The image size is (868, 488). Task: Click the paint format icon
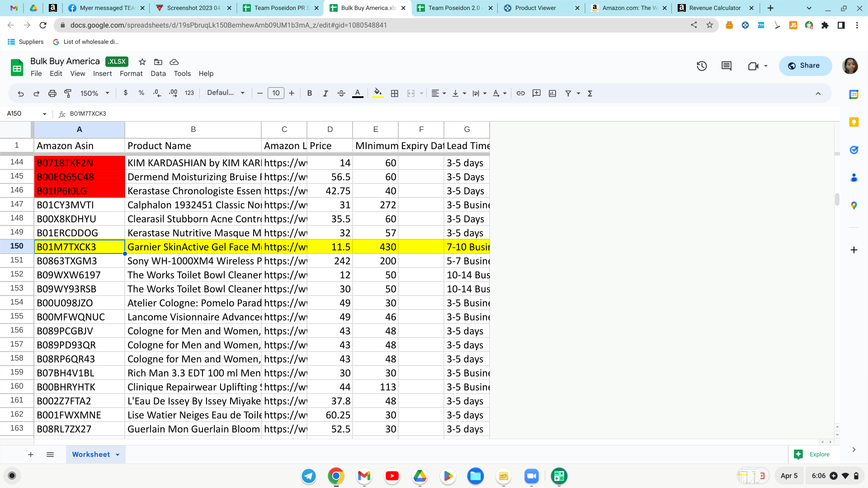68,93
